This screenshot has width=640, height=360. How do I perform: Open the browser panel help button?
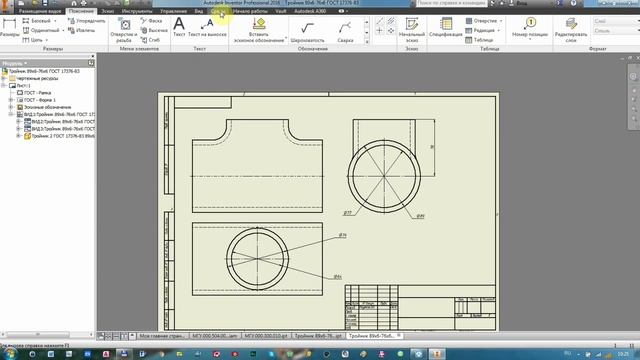pyautogui.click(x=91, y=63)
